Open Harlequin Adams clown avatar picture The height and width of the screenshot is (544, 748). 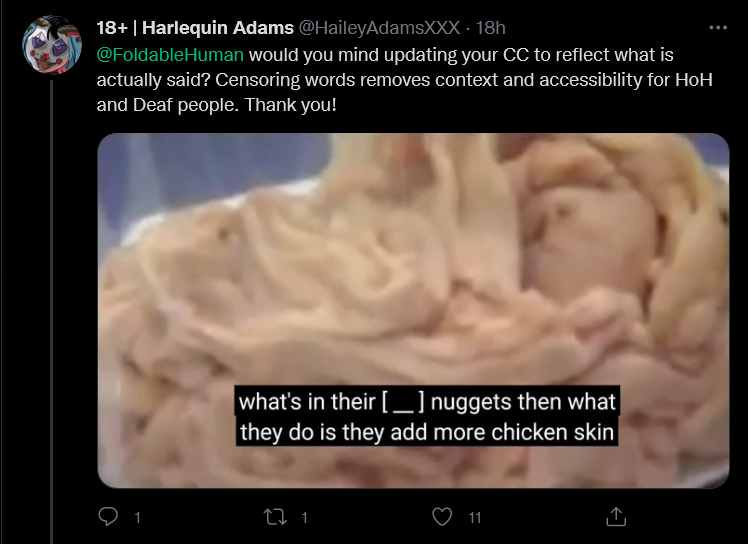[52, 45]
